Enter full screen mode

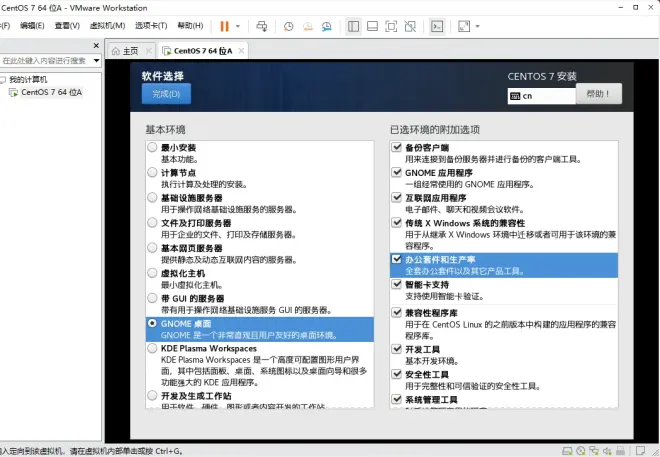[x=391, y=27]
